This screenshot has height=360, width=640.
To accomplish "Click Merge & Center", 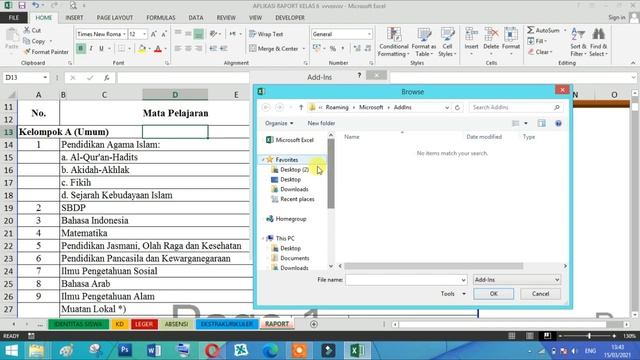I will pyautogui.click(x=273, y=49).
